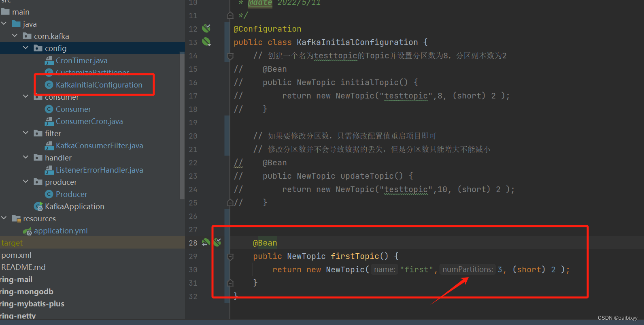Select the target folder
The width and height of the screenshot is (644, 325).
point(12,243)
